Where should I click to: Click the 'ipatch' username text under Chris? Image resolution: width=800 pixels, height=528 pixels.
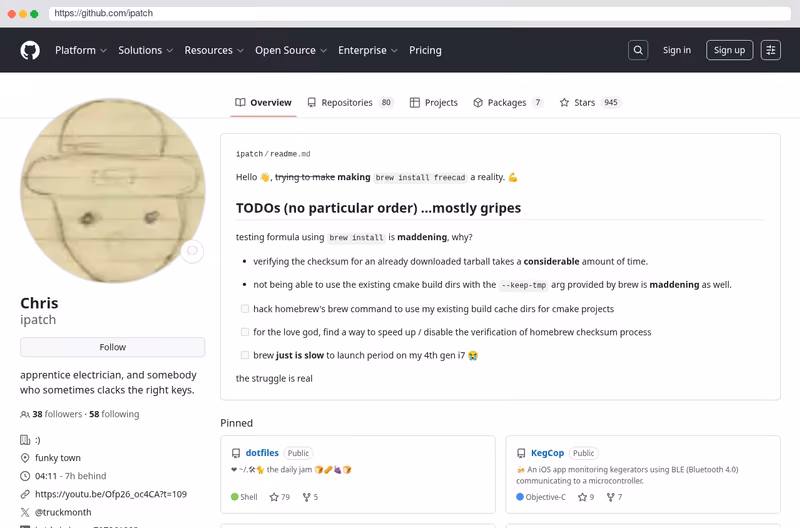[x=38, y=320]
